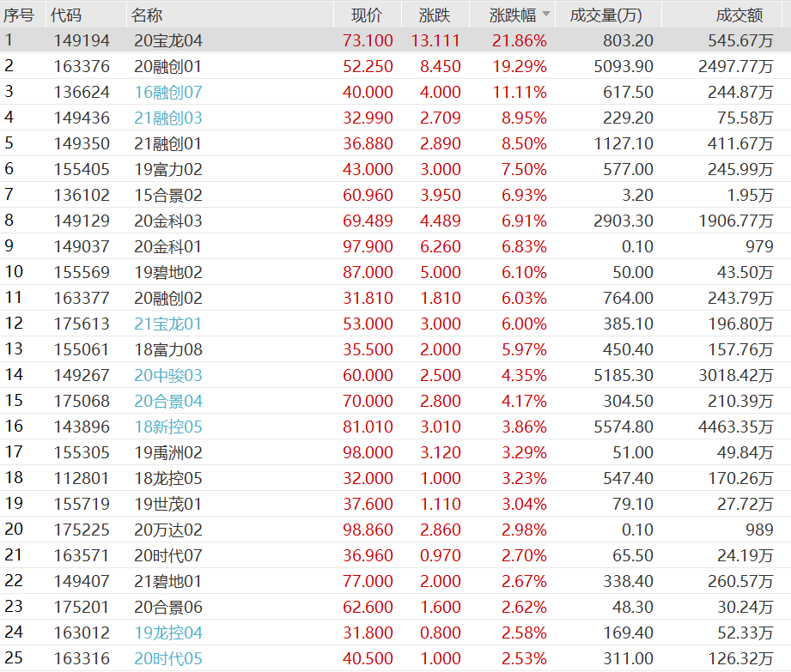Select bond name 20金科01

point(168,246)
